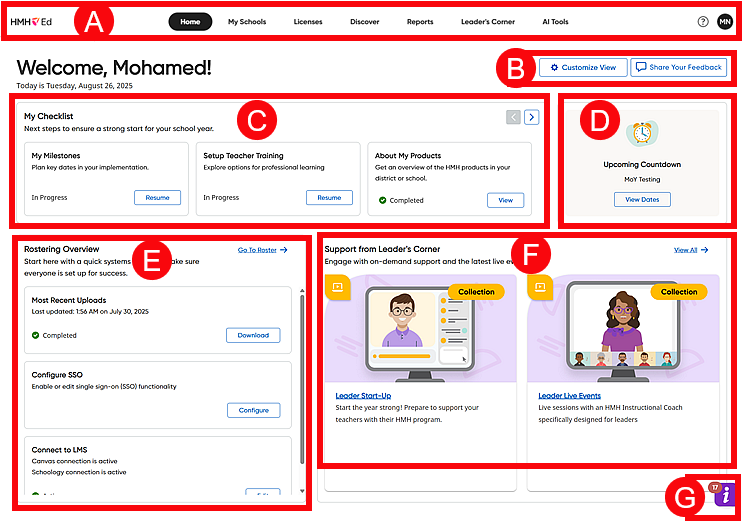Click the Completed status under About My Products
This screenshot has width=742, height=521.
401,200
